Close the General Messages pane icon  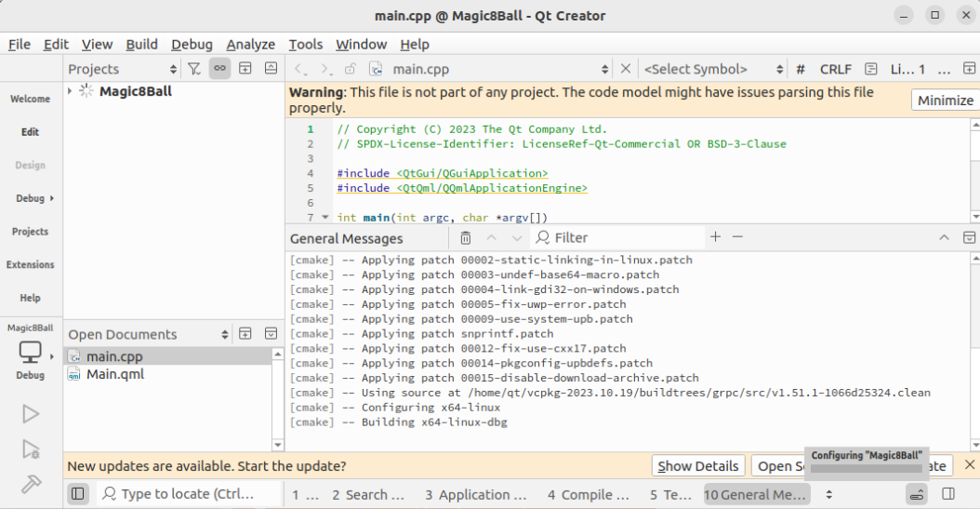[969, 237]
